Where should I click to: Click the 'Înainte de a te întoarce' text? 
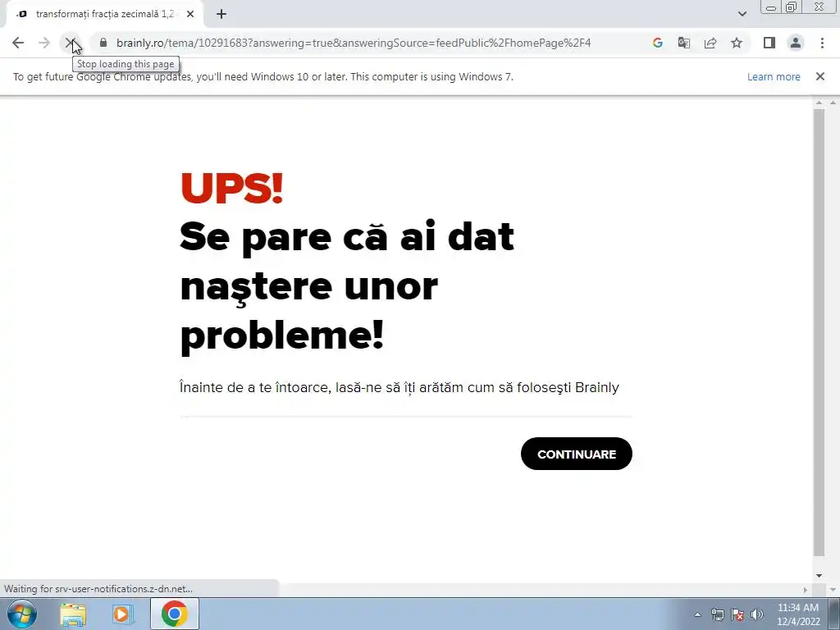click(399, 387)
